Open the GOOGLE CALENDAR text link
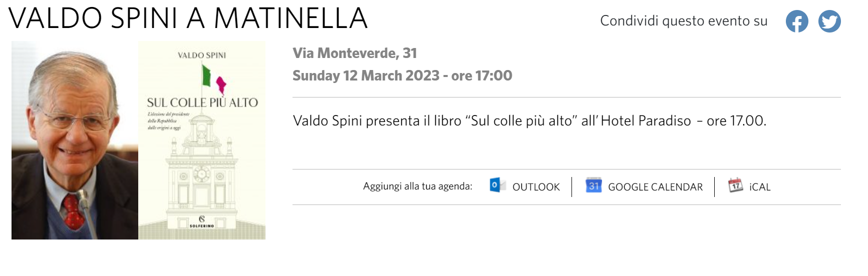Viewport: 868px width, 276px height. coord(655,187)
